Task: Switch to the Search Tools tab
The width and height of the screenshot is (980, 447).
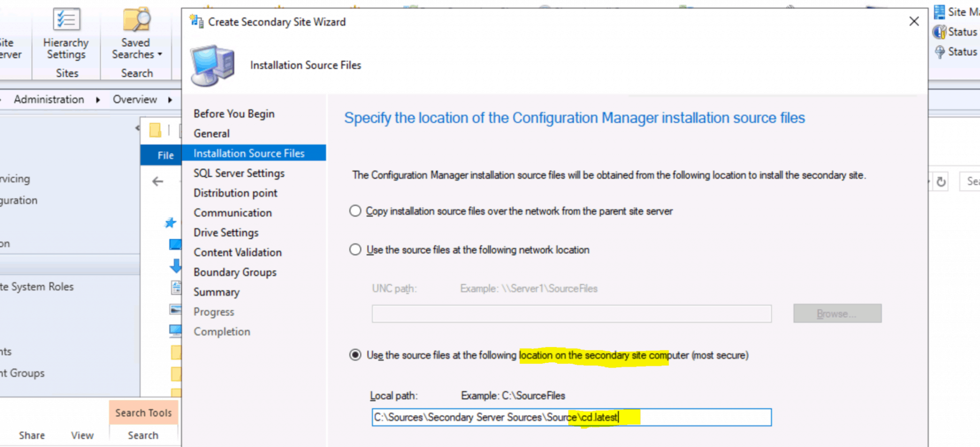Action: point(143,412)
